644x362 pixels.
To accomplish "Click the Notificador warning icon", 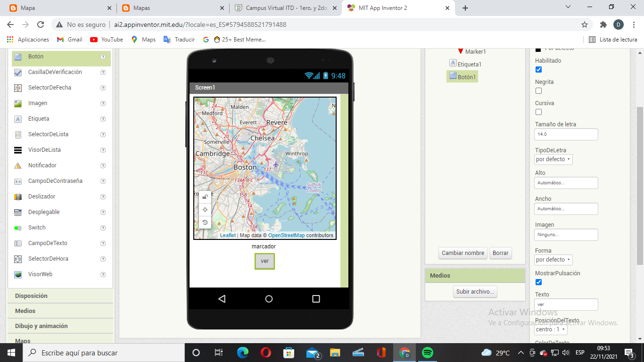I will [18, 165].
